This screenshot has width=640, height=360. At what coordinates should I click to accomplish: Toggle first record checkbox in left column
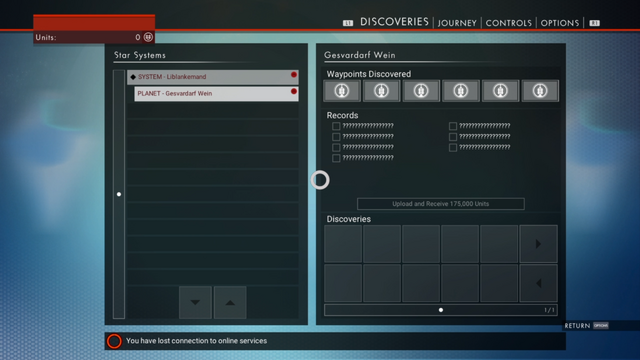tap(336, 126)
